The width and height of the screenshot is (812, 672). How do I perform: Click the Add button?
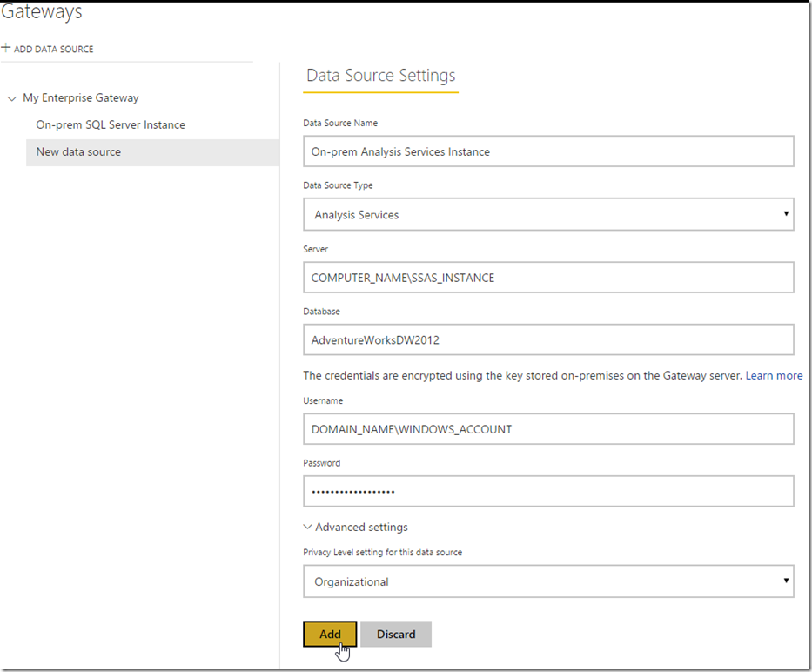(x=330, y=635)
